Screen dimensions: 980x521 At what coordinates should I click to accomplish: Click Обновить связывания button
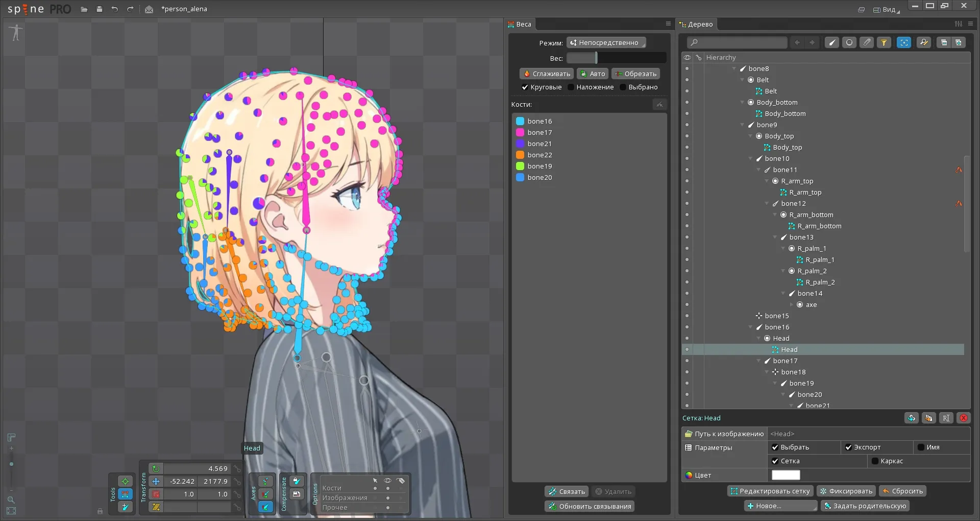point(590,506)
